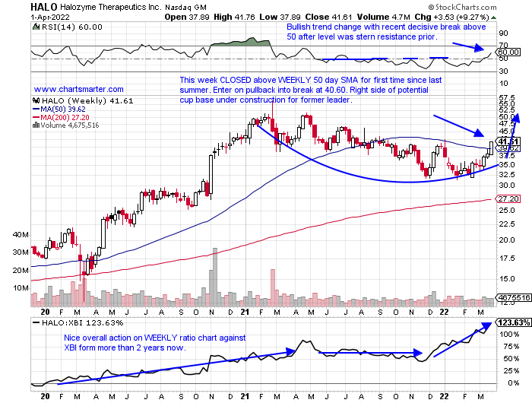
Task: Click the 'Enter on pullback' annotation line
Action: pos(304,90)
